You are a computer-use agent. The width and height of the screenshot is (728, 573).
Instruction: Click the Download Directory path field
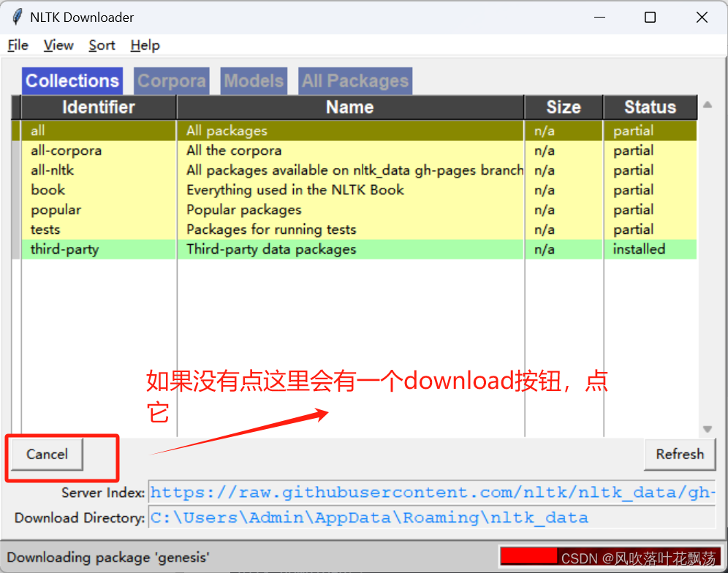click(x=432, y=517)
